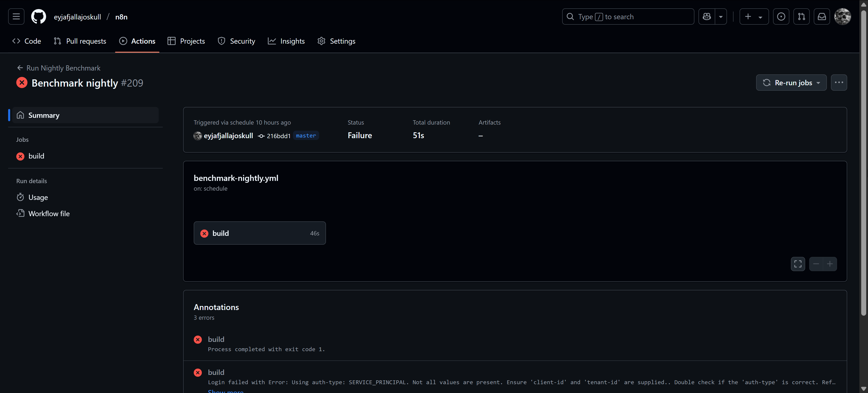
Task: Open commit 216bdd1
Action: (278, 136)
